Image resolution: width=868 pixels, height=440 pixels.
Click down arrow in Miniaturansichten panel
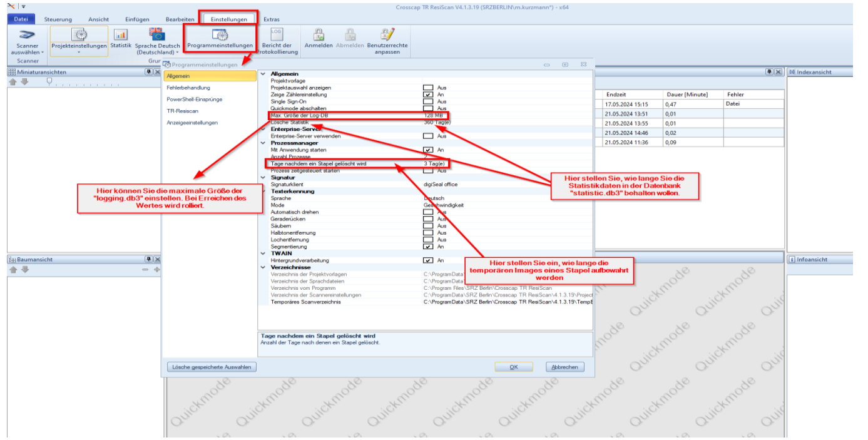pos(25,82)
